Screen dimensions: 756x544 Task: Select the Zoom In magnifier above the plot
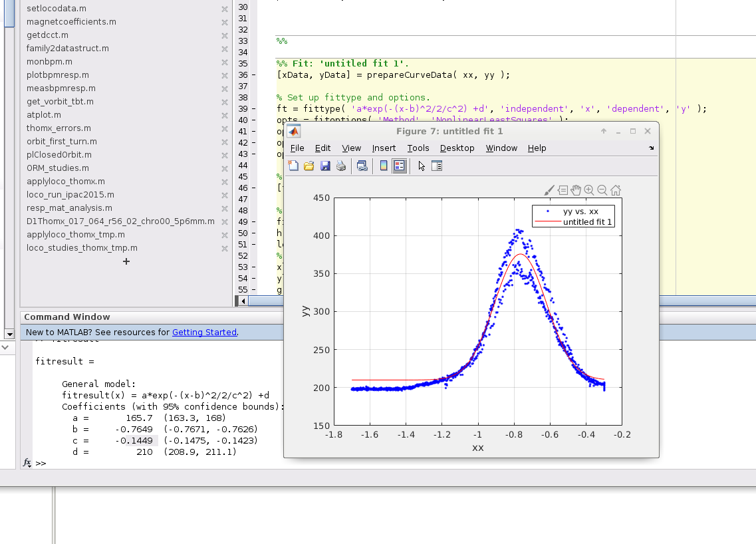pyautogui.click(x=589, y=190)
